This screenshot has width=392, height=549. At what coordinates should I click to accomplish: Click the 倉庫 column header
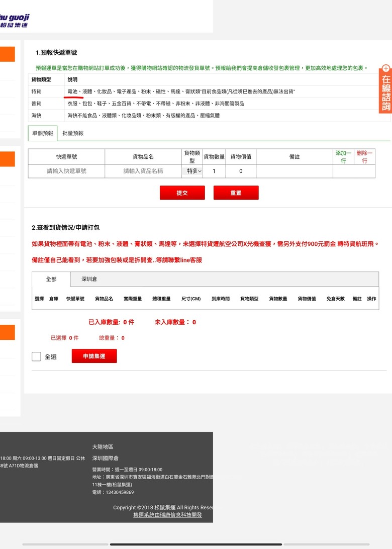54,299
